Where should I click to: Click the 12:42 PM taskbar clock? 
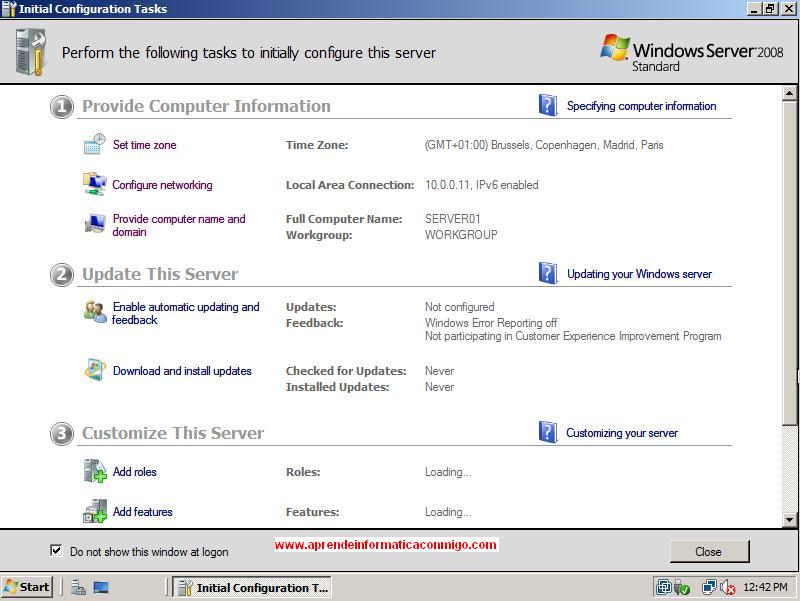pos(765,587)
